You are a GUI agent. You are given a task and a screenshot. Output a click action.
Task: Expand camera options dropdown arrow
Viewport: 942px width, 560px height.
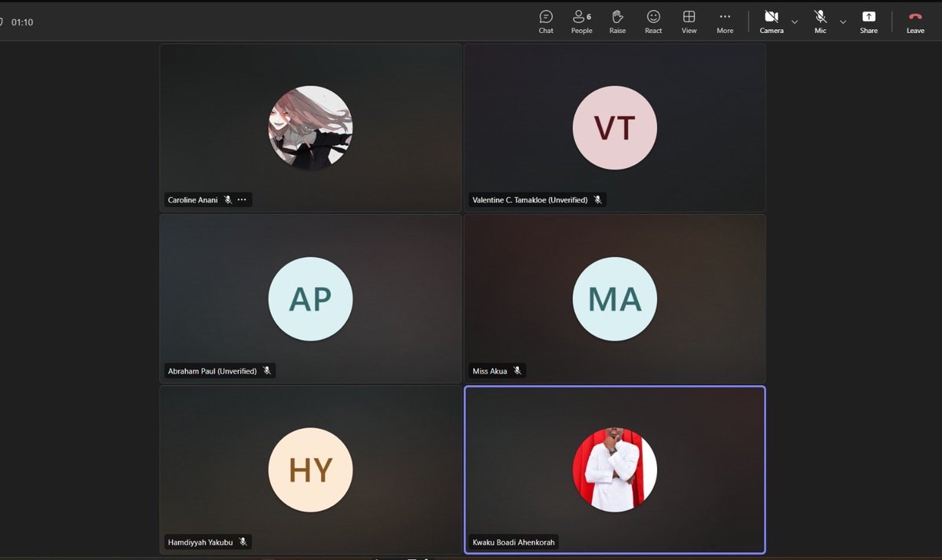pyautogui.click(x=794, y=22)
